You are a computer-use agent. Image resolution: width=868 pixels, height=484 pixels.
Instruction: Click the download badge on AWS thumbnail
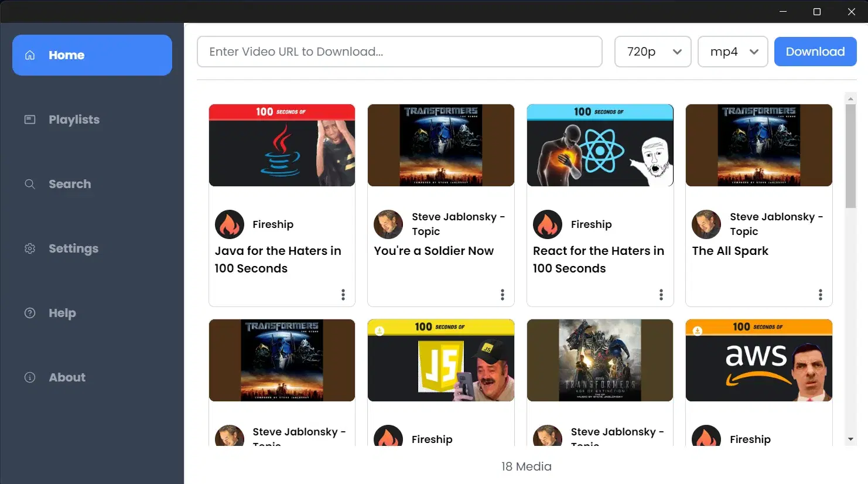(x=698, y=331)
